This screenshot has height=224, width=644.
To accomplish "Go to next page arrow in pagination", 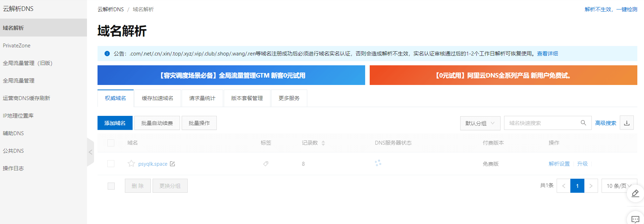I will 591,186.
